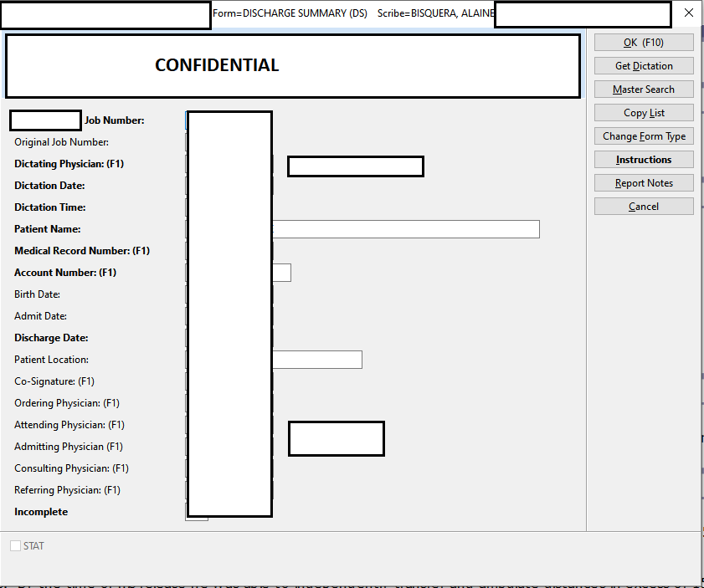Toggle the STAT checkbox
The image size is (704, 588).
click(15, 546)
